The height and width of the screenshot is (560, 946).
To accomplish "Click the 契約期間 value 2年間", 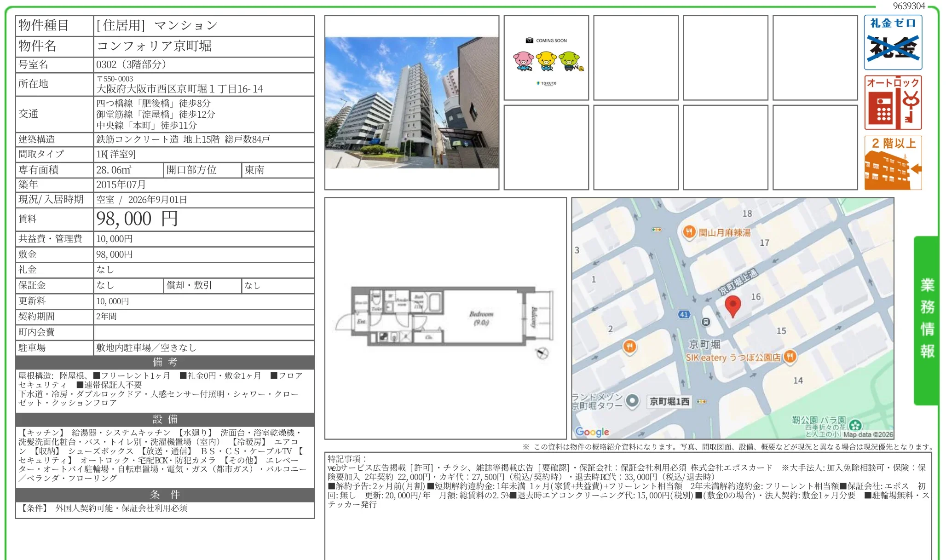I will (106, 317).
